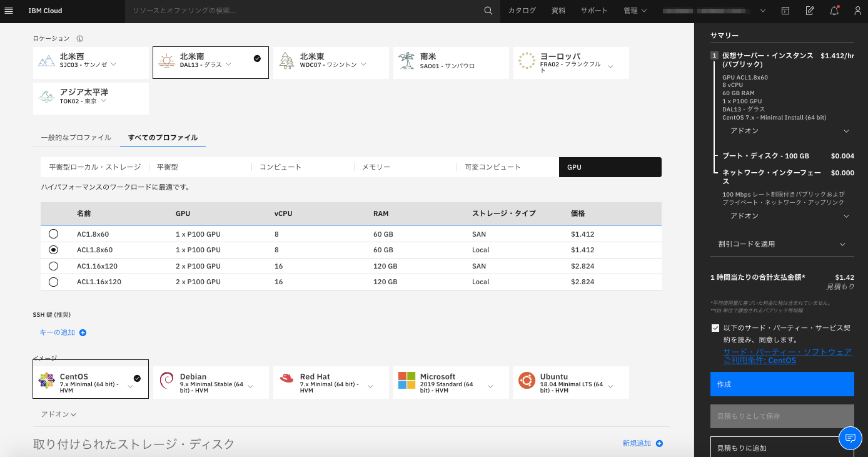Viewport: 868px width, 457px height.
Task: Click 見積もりに追加 button
Action: coord(782,448)
